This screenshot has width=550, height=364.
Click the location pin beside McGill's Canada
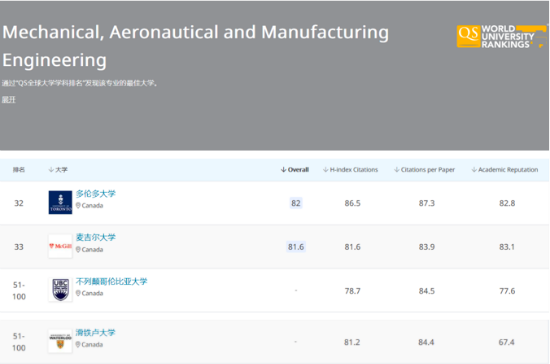[x=78, y=249]
